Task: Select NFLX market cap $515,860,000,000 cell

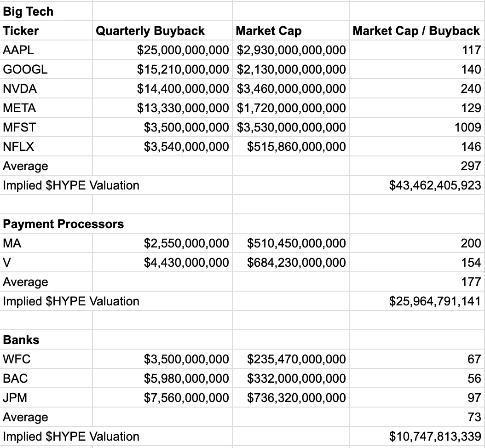Action: (x=296, y=147)
